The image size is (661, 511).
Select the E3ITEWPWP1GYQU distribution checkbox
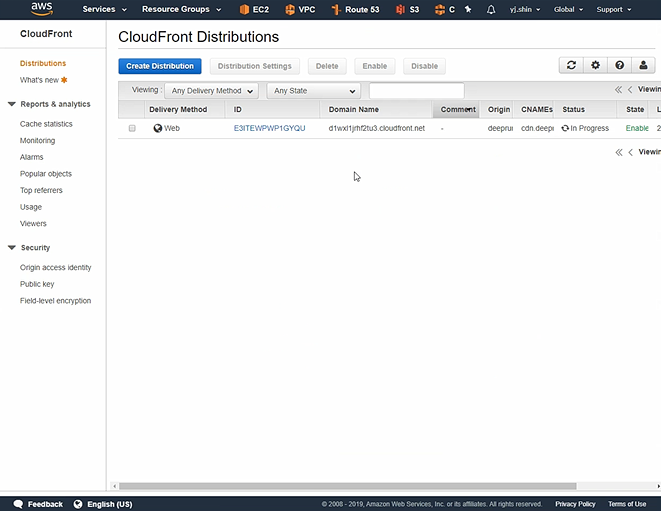coord(132,128)
